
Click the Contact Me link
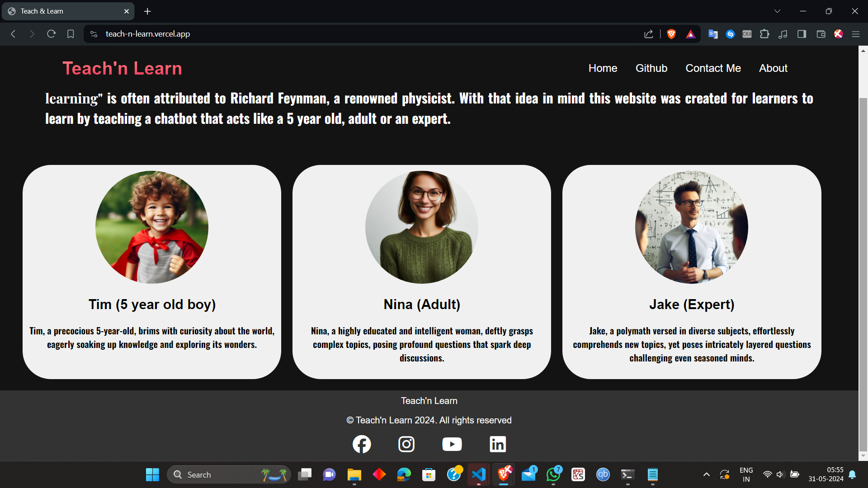click(x=713, y=68)
